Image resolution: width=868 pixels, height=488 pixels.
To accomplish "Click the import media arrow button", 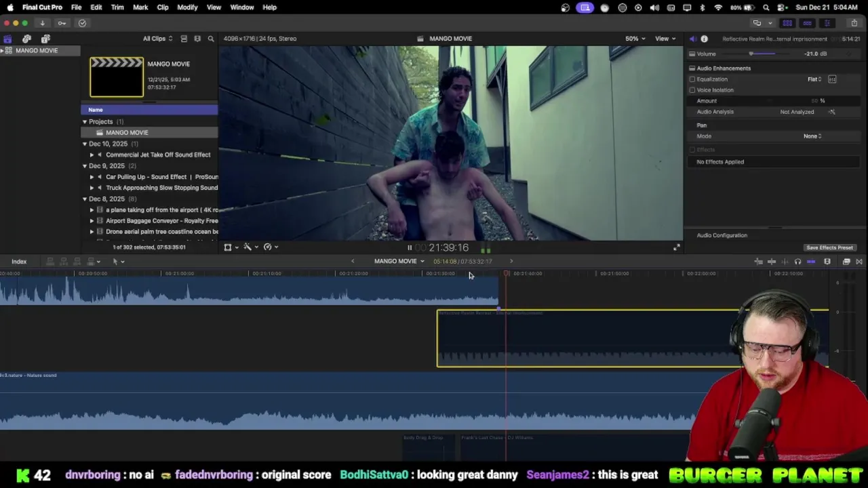I will [x=42, y=23].
